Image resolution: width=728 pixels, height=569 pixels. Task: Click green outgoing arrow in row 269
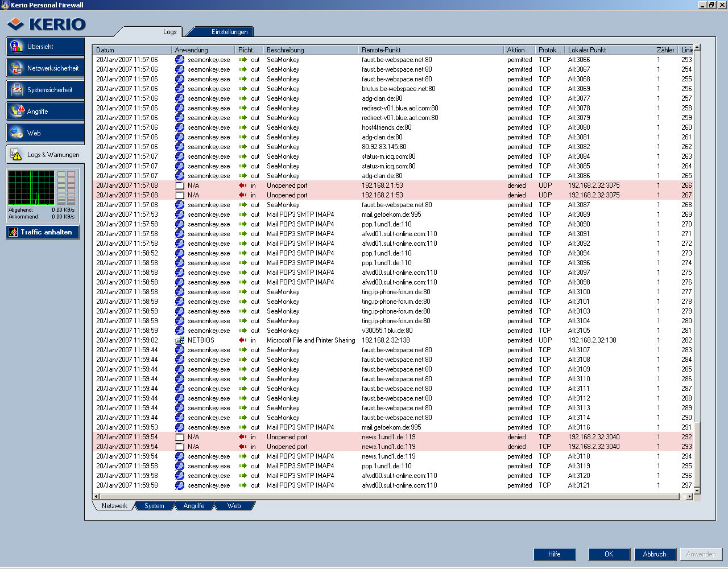point(243,215)
